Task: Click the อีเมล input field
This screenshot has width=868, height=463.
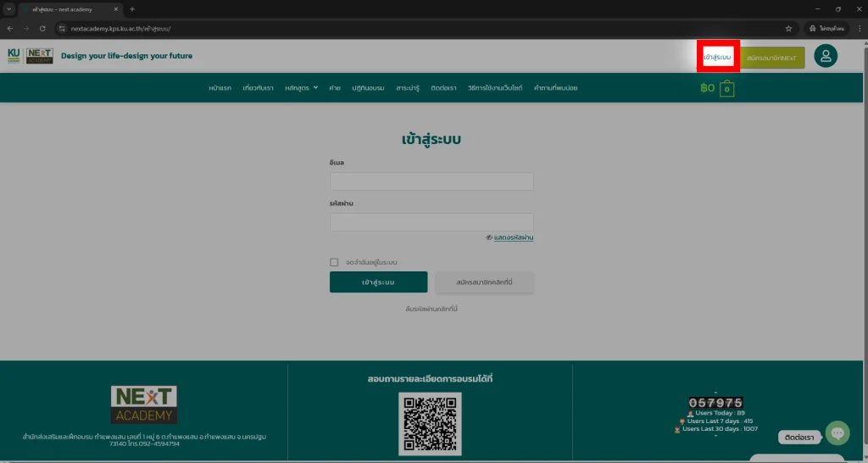Action: [x=431, y=181]
